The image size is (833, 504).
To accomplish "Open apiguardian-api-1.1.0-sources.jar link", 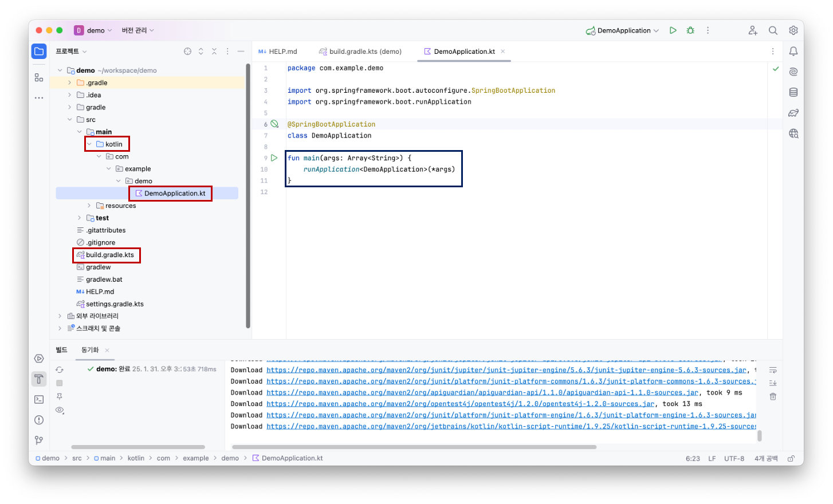I will pos(482,393).
